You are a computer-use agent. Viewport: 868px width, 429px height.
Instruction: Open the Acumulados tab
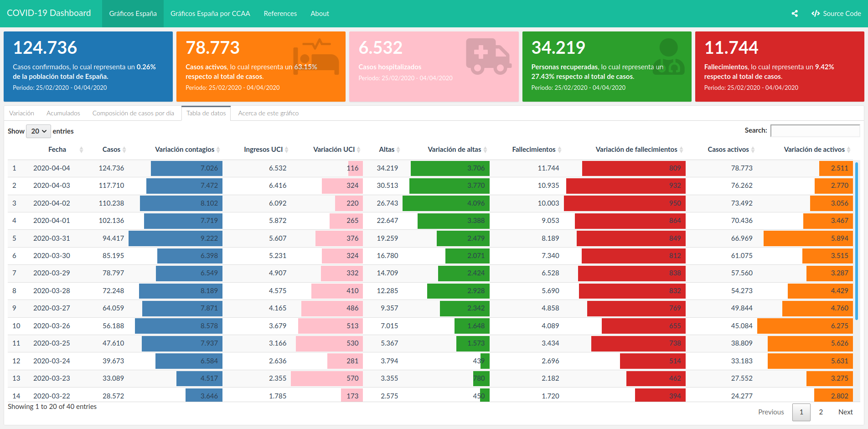[63, 113]
